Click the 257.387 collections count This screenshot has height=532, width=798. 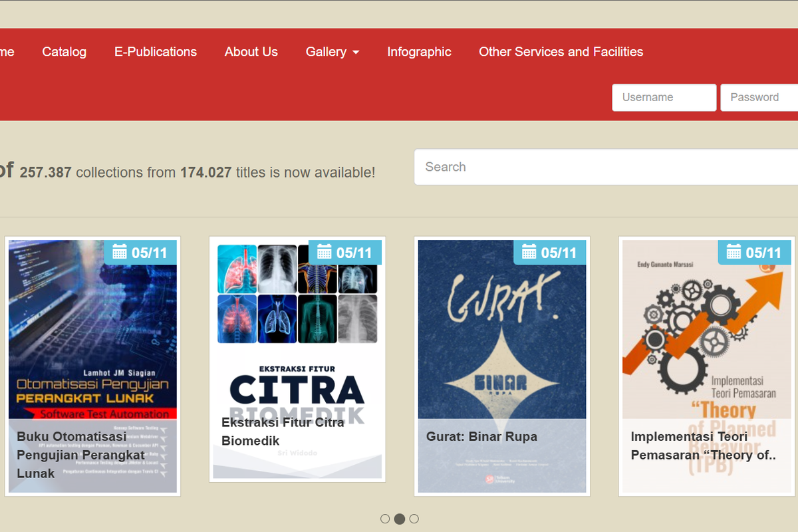pos(46,172)
